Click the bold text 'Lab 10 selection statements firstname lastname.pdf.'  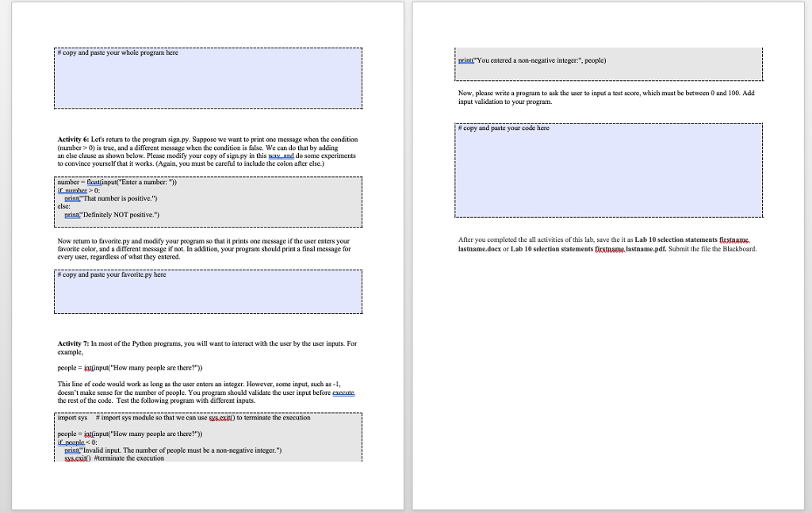588,249
